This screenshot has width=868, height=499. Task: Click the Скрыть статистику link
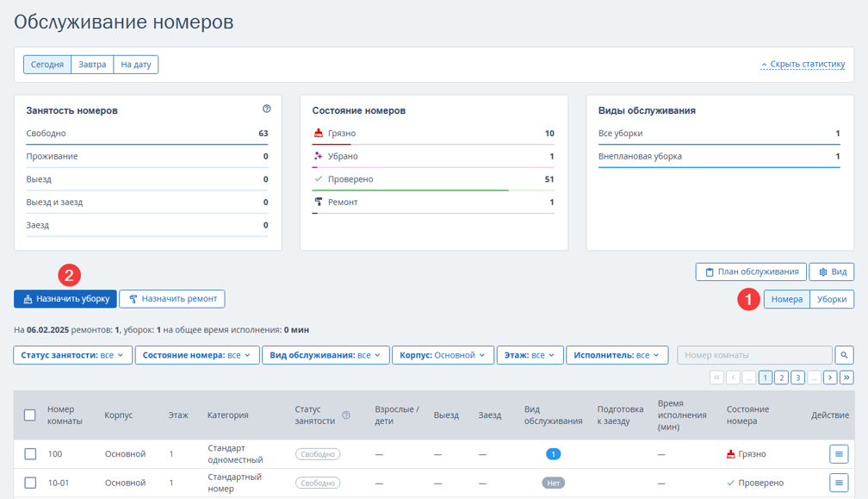[x=803, y=65]
